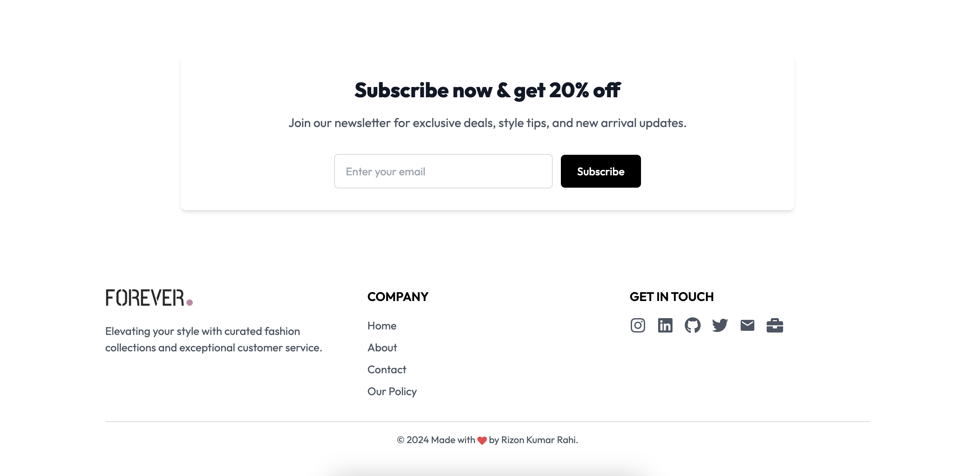The width and height of the screenshot is (980, 476).
Task: Open the About page link
Action: tap(382, 347)
